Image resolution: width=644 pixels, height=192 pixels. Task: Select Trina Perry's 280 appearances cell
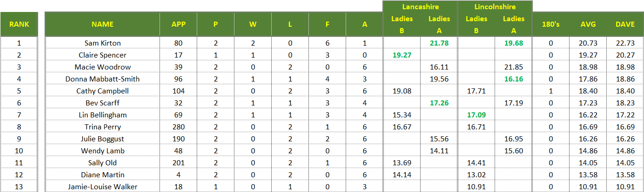point(178,127)
